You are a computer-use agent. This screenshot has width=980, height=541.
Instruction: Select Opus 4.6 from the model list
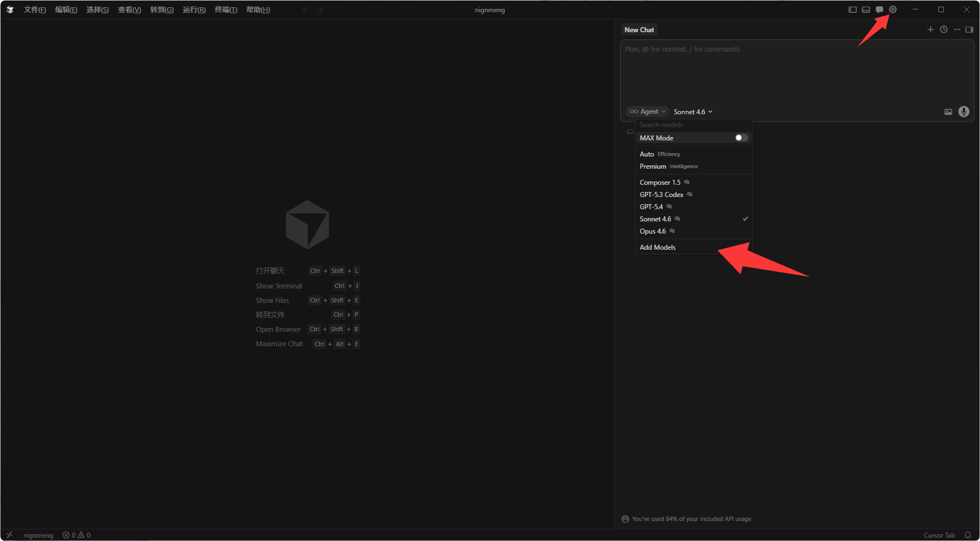pyautogui.click(x=653, y=231)
